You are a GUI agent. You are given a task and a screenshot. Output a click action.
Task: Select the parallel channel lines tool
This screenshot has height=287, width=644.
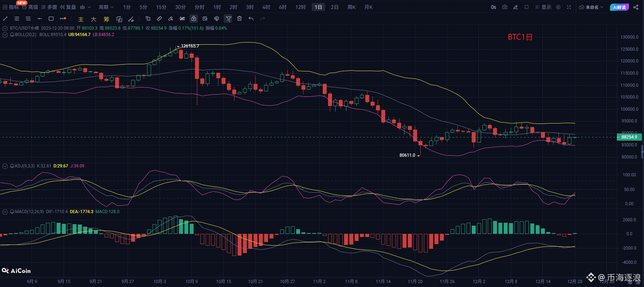[17, 19]
